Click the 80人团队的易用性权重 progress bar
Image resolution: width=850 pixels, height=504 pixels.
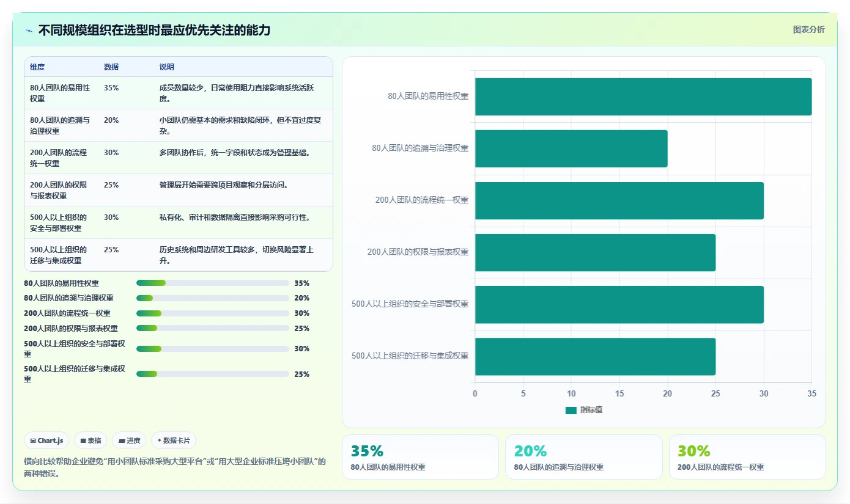click(213, 283)
